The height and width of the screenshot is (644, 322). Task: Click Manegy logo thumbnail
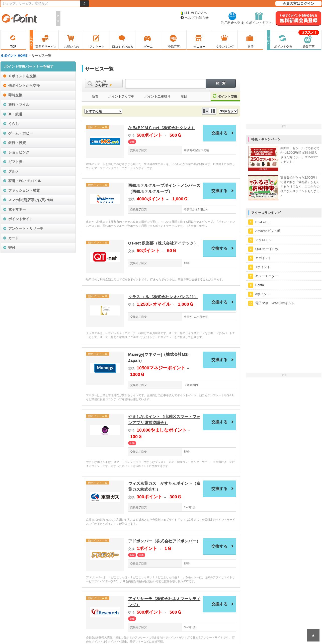(105, 368)
